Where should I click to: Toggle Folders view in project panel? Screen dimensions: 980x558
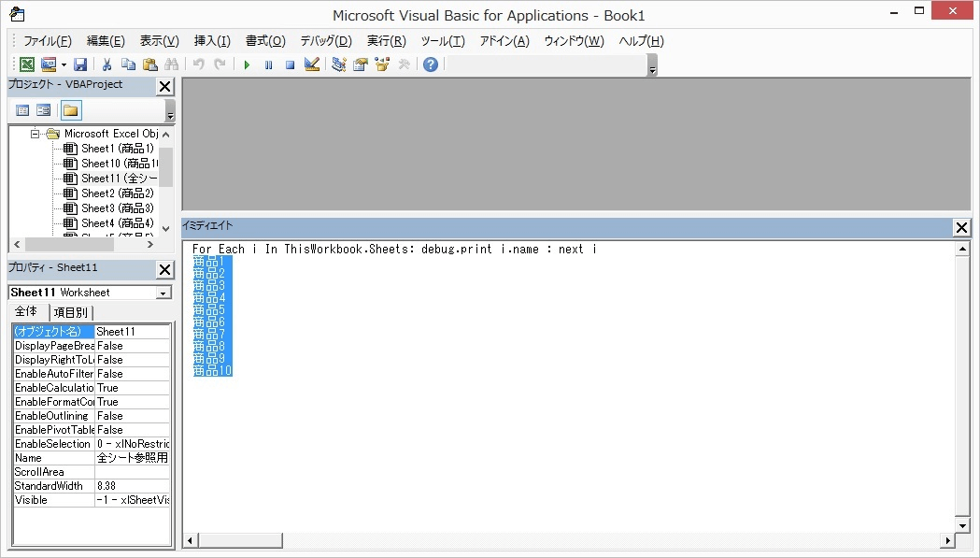point(71,110)
